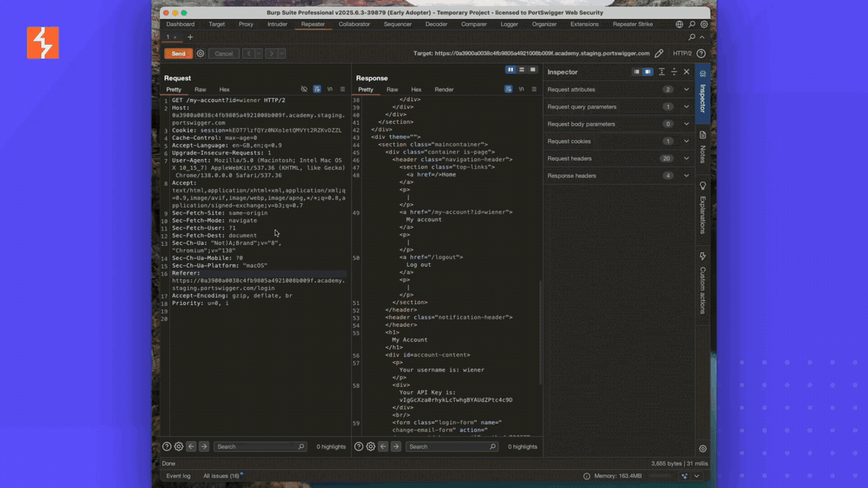This screenshot has width=868, height=488.
Task: Click the HTTP/2 protocol button
Action: [682, 53]
